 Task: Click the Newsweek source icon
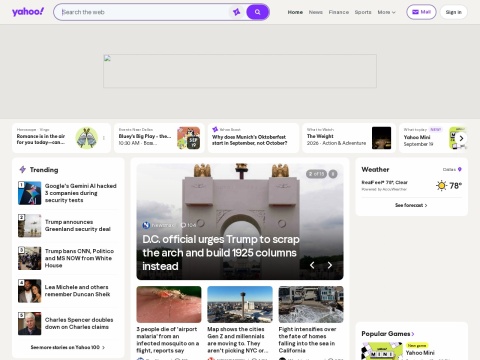pos(146,225)
